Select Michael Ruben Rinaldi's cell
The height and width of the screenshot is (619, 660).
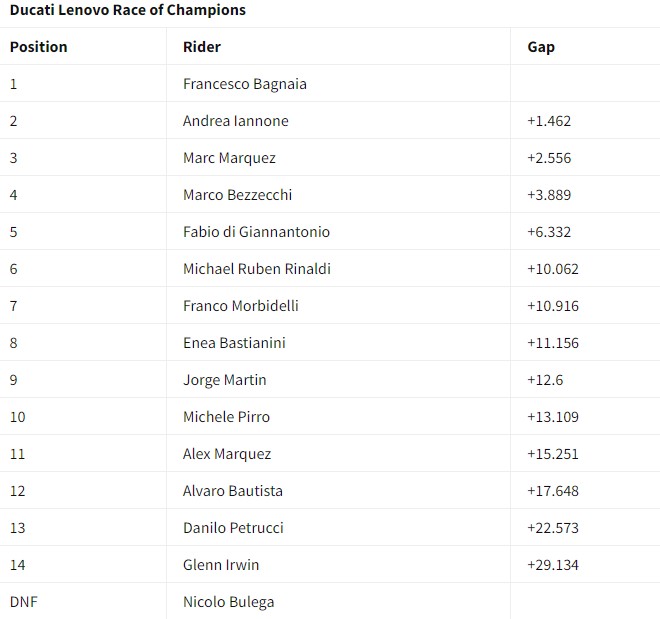tap(257, 269)
